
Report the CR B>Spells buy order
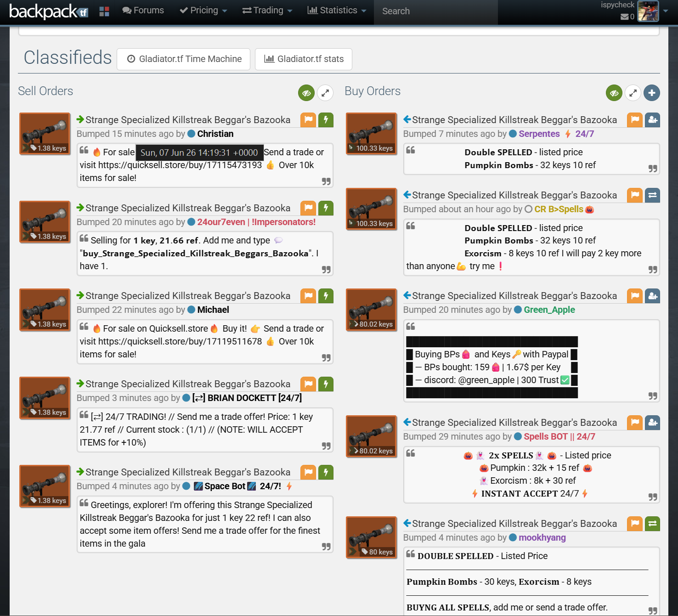[635, 195]
